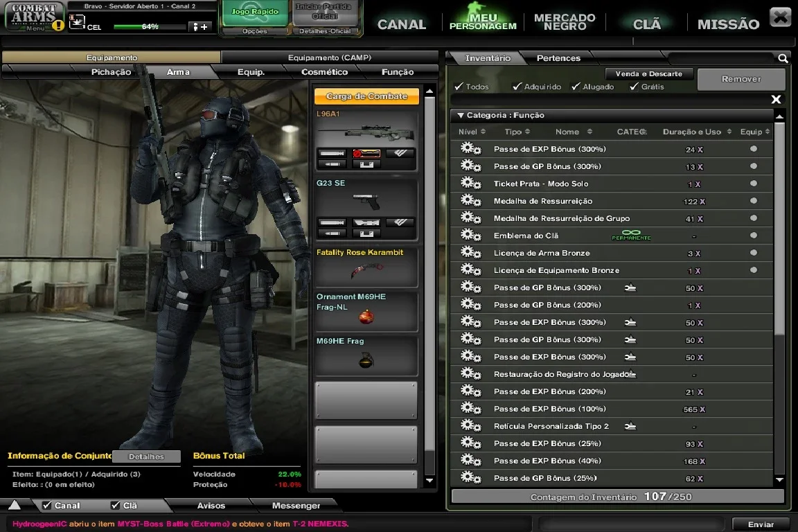
Task: Click gear icon for Passe de EXP Bônus (100%)
Action: 470,408
